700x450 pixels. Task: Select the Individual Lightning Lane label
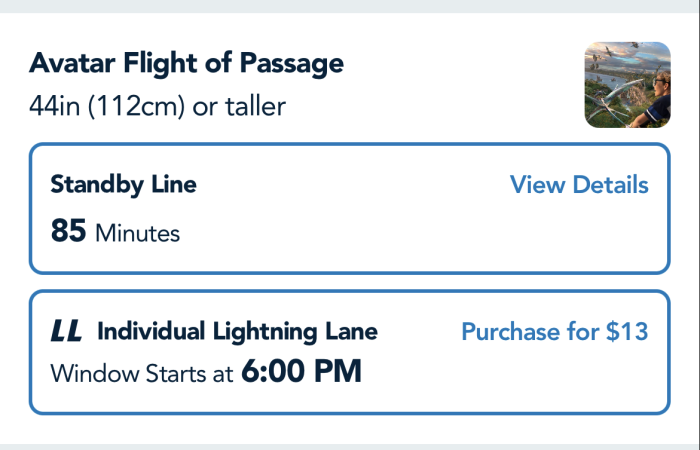pos(237,332)
